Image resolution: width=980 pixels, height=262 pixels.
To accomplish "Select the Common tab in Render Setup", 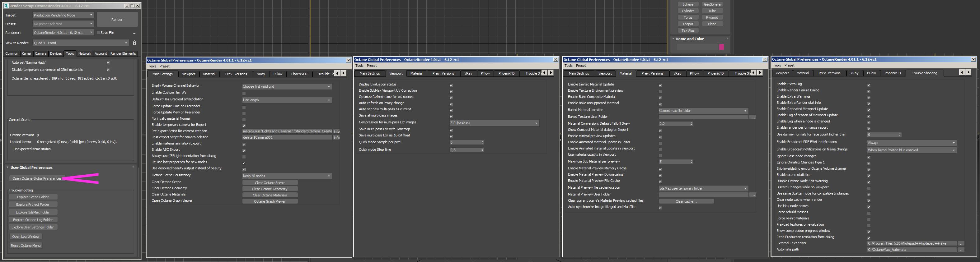I will pyautogui.click(x=12, y=53).
